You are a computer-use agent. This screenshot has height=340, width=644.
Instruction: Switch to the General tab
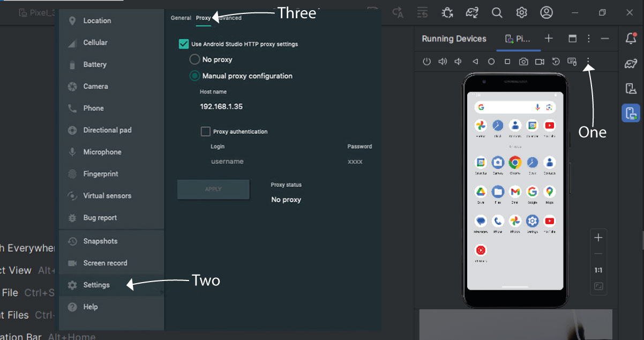tap(181, 18)
